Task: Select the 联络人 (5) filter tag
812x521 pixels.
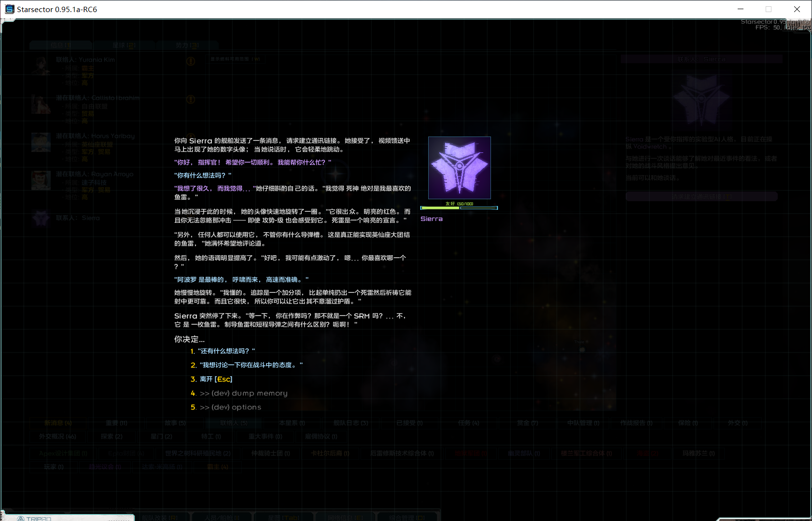Action: pyautogui.click(x=234, y=423)
